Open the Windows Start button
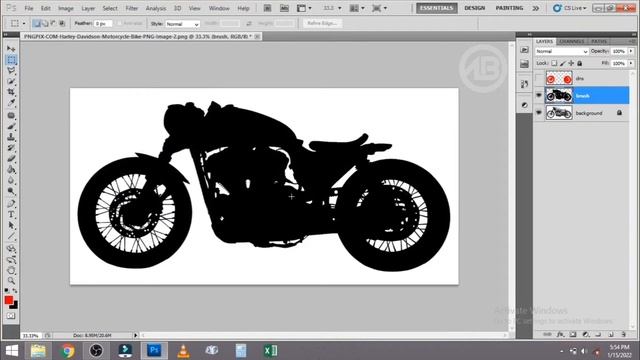 [12, 351]
